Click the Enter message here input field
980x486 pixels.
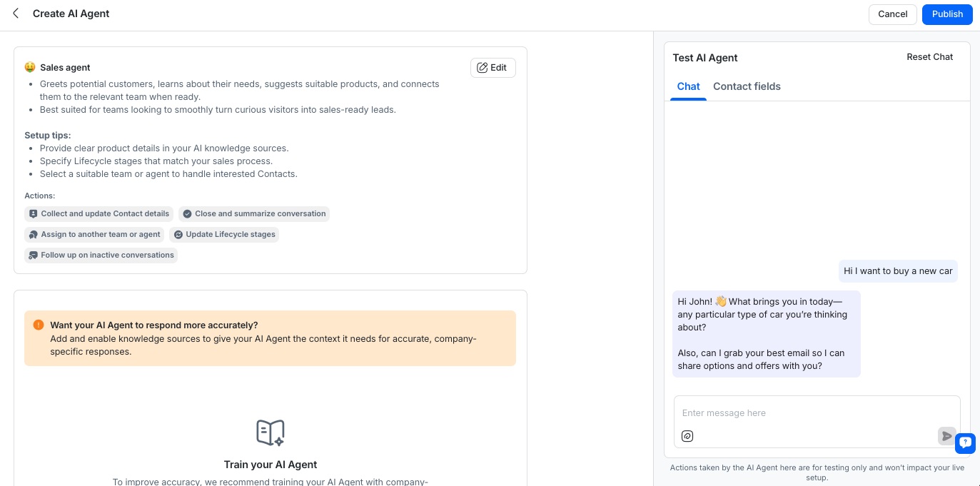(785, 412)
